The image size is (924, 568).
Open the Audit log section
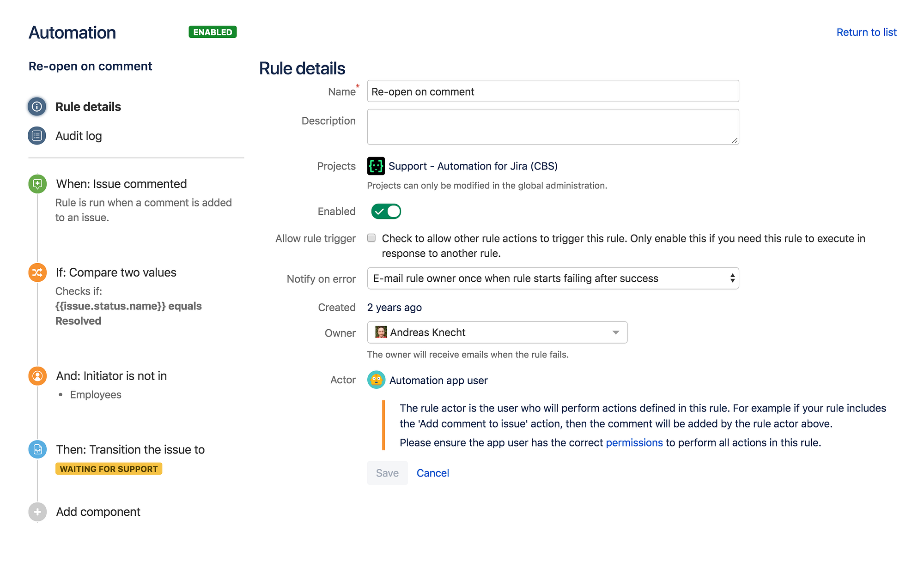pos(79,136)
